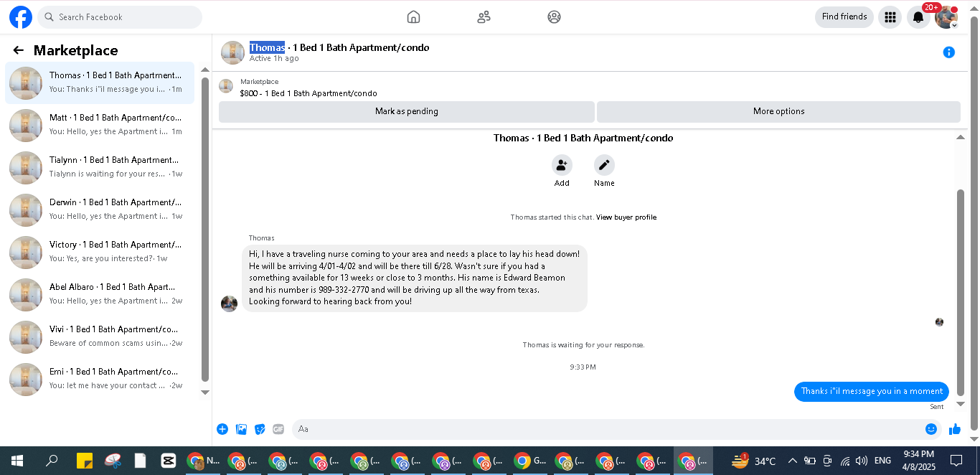980x475 pixels.
Task: Click chat area scroll-up arrow
Action: click(x=961, y=137)
